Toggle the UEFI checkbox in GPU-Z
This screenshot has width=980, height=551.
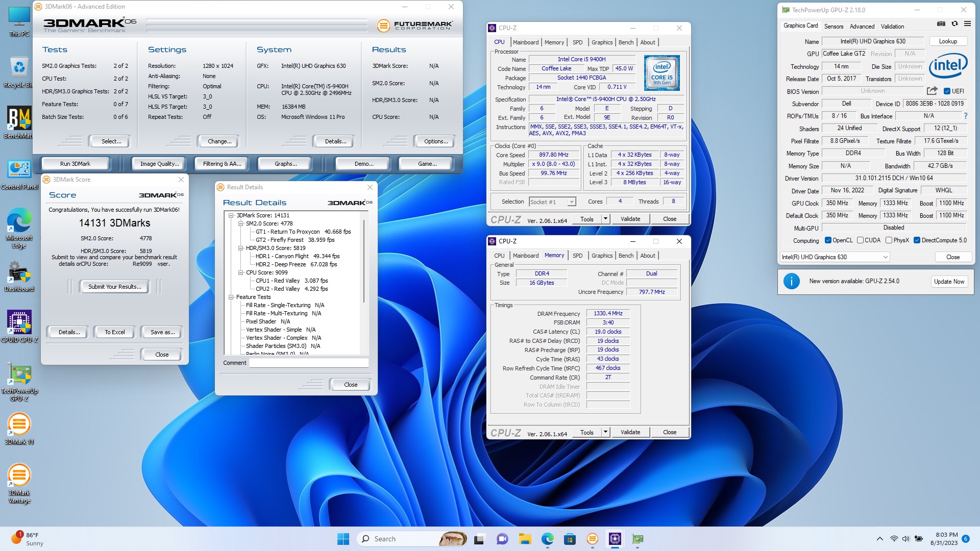coord(947,91)
